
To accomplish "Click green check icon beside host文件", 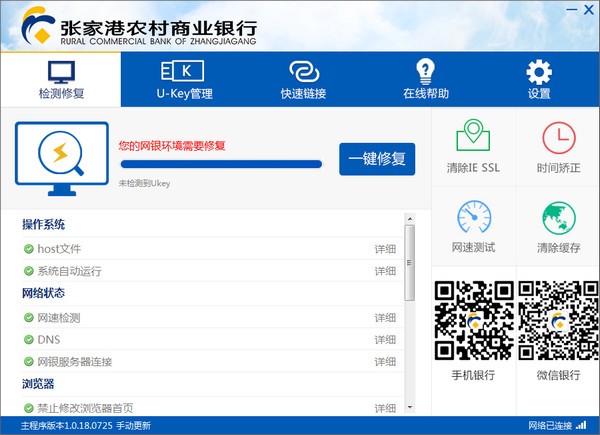I will point(29,249).
